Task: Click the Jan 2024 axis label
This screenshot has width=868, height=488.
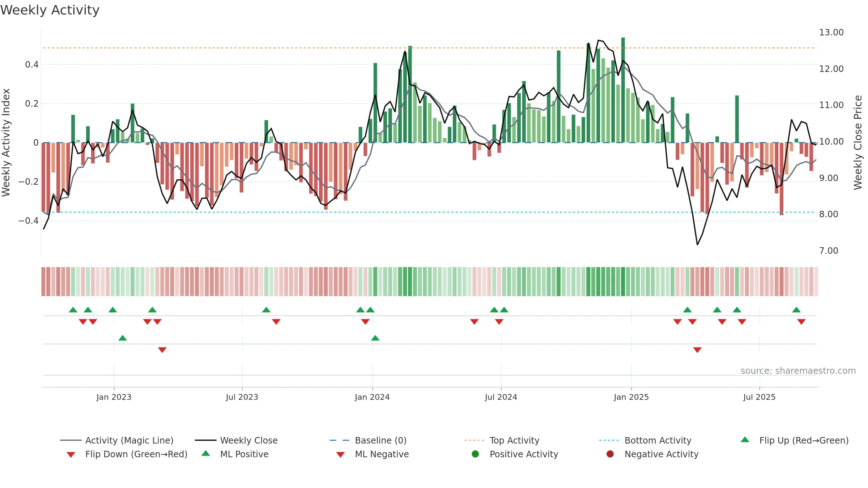Action: coord(372,397)
